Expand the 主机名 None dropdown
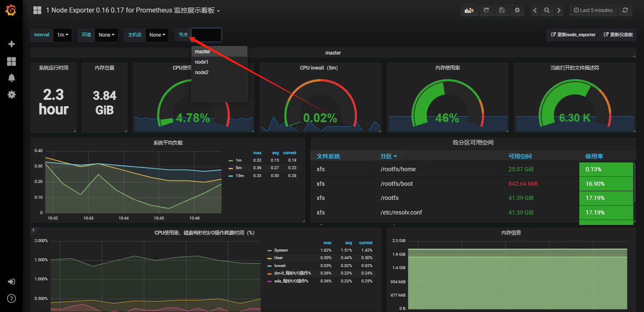 point(157,35)
